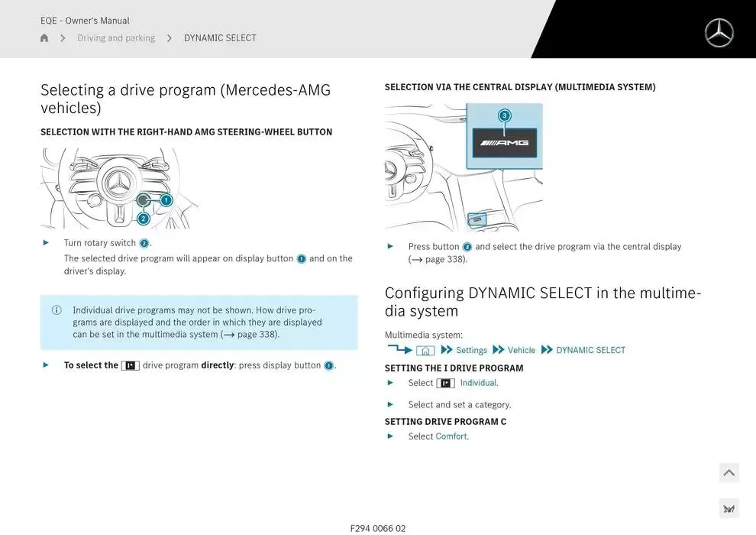This screenshot has height=535, width=756.
Task: Click the first breadcrumb chevron after home
Action: tap(63, 38)
